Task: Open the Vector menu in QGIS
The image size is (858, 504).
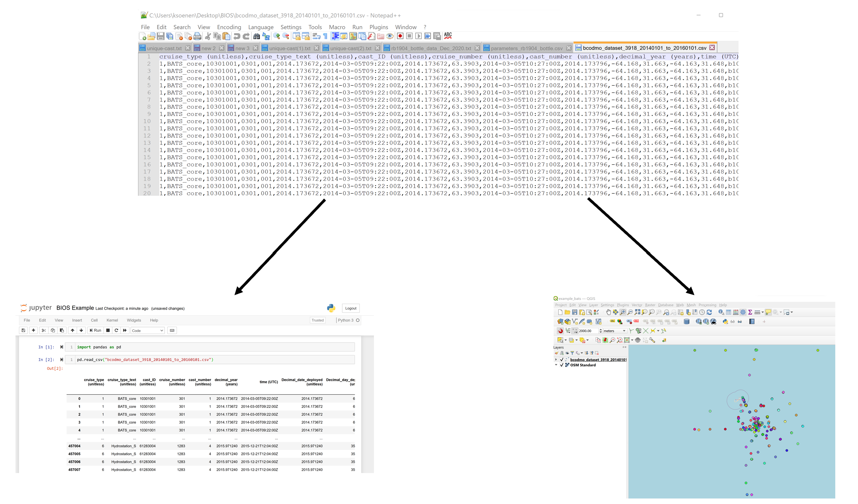Action: pos(637,305)
